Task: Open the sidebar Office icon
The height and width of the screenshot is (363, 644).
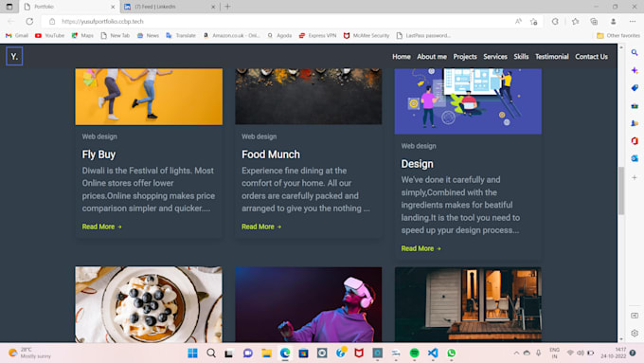Action: click(x=635, y=141)
